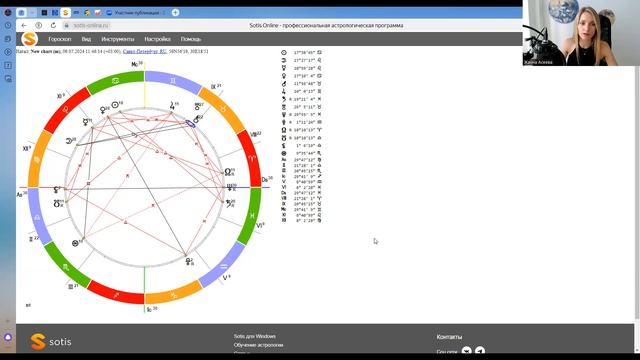Image resolution: width=640 pixels, height=360 pixels.
Task: Select the Jupiter row in positions list
Action: pyautogui.click(x=302, y=91)
